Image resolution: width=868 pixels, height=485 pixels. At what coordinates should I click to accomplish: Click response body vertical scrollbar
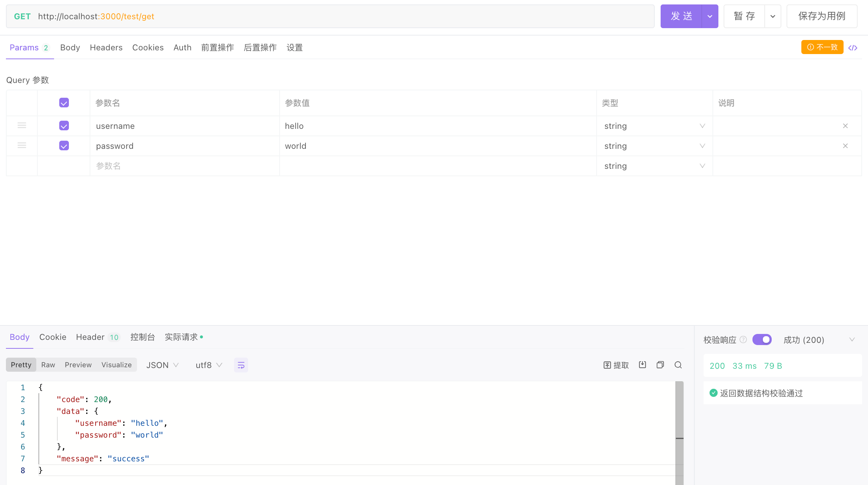(680, 433)
